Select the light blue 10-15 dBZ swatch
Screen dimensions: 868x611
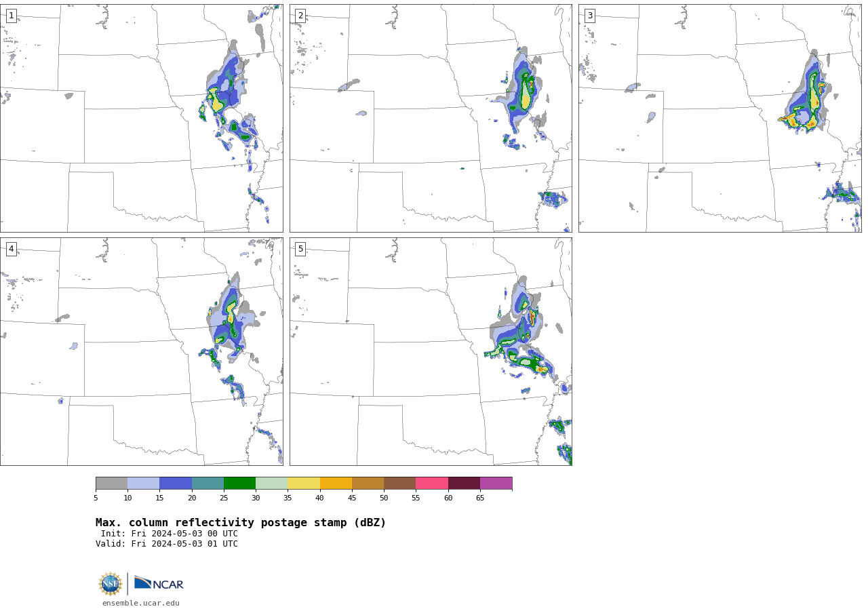coord(143,483)
